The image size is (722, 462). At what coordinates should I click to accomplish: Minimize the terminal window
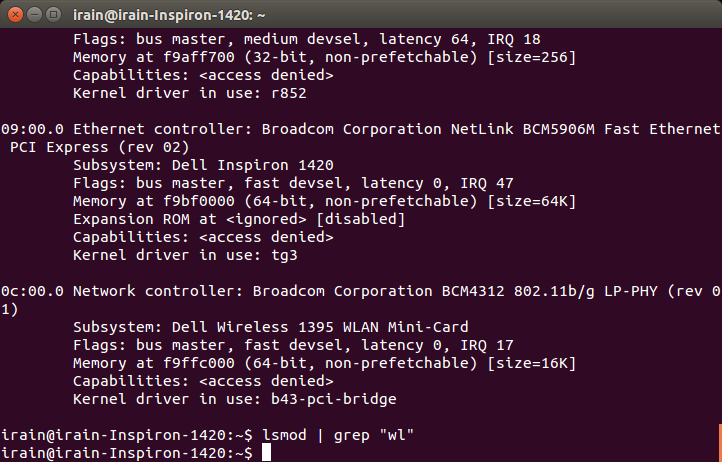[35, 15]
